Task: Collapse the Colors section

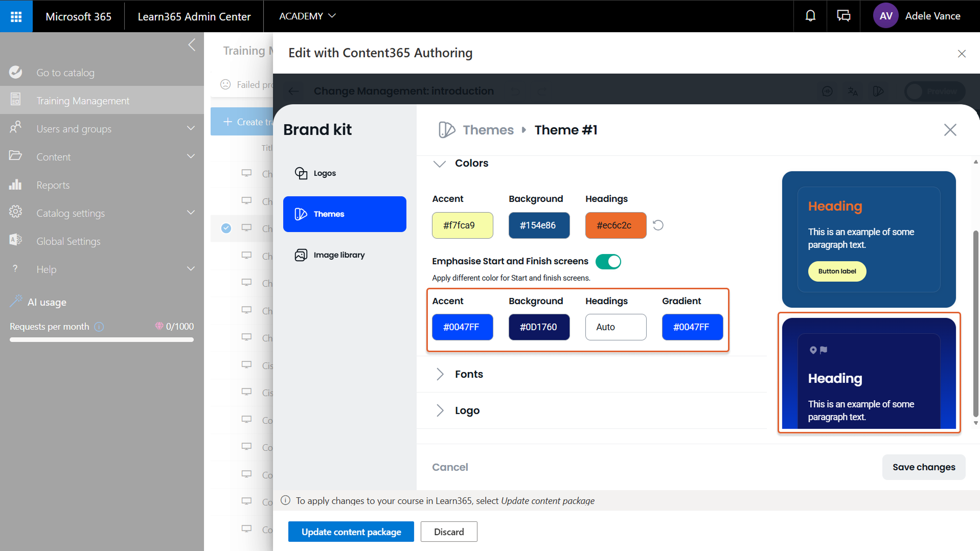Action: click(439, 164)
